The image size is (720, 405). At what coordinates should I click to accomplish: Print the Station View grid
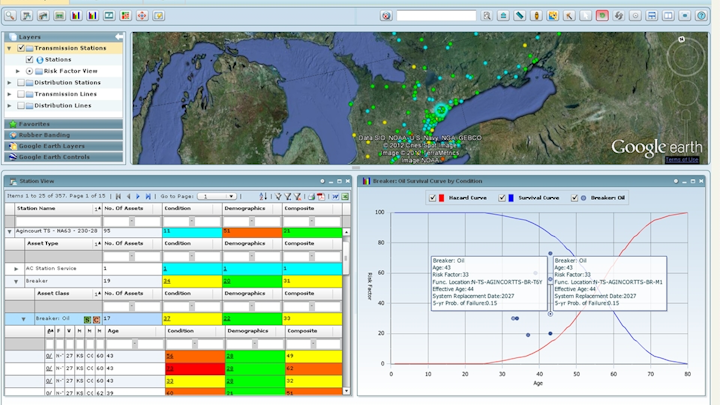tap(311, 197)
